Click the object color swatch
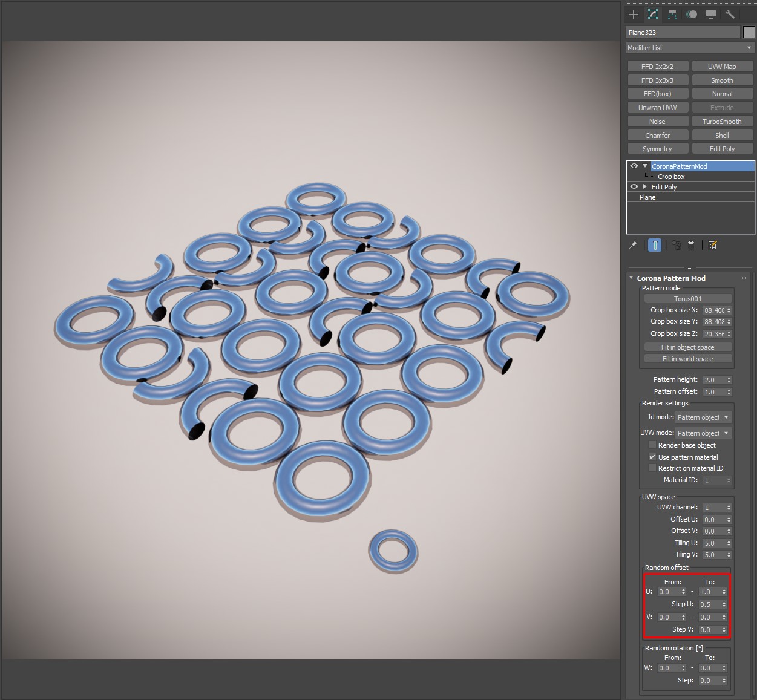 [749, 33]
